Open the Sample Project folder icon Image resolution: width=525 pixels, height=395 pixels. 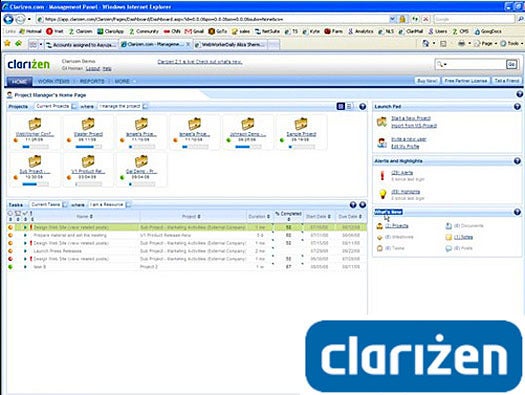(301, 124)
